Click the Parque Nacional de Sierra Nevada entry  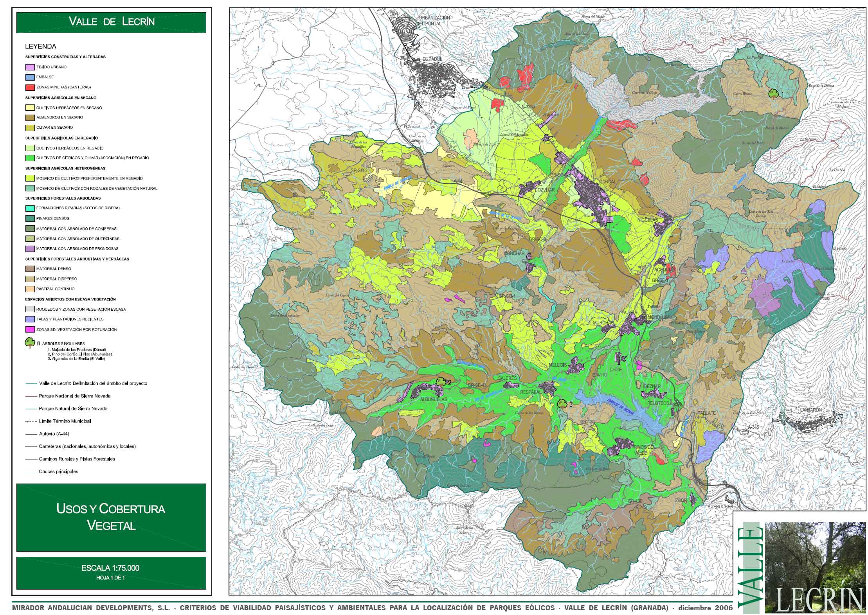(x=74, y=396)
